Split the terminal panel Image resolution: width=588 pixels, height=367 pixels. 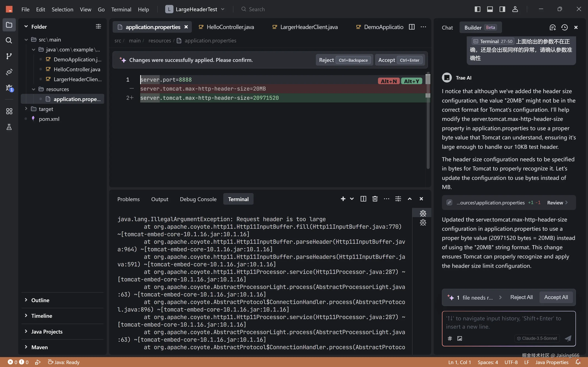363,199
